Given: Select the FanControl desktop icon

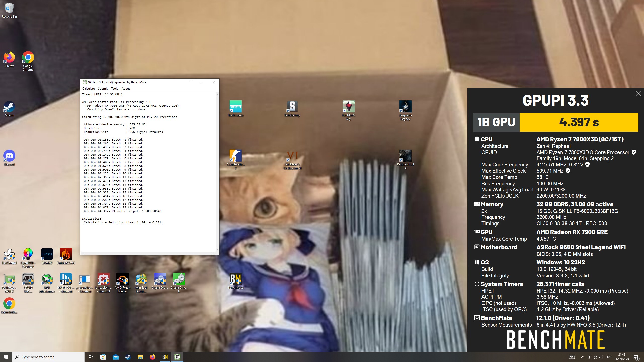Looking at the screenshot, I should coord(9,257).
